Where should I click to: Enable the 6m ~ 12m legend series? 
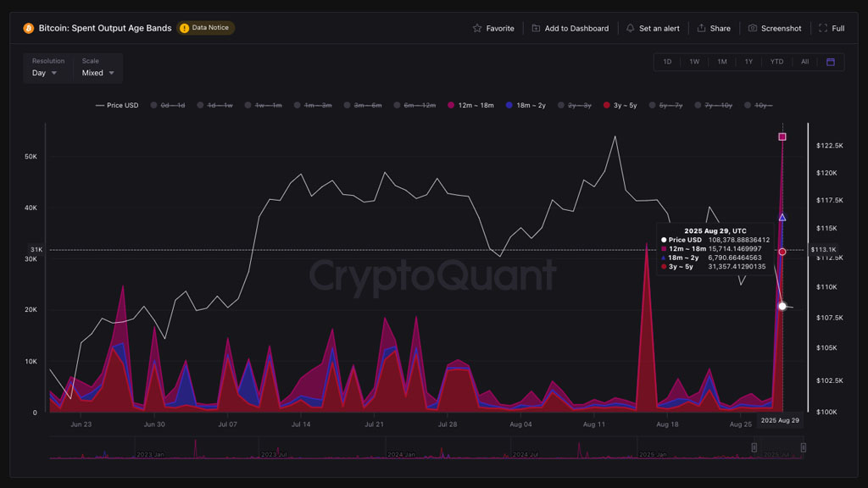tap(415, 105)
